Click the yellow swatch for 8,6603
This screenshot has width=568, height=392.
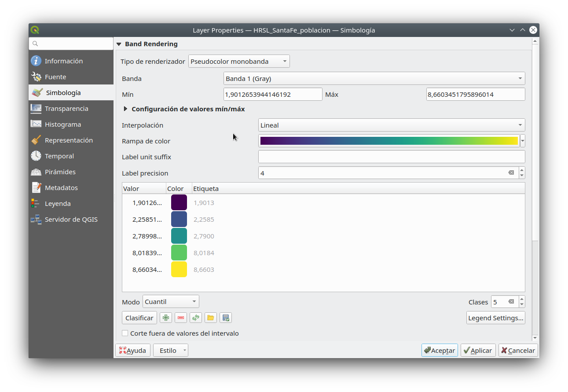[179, 269]
